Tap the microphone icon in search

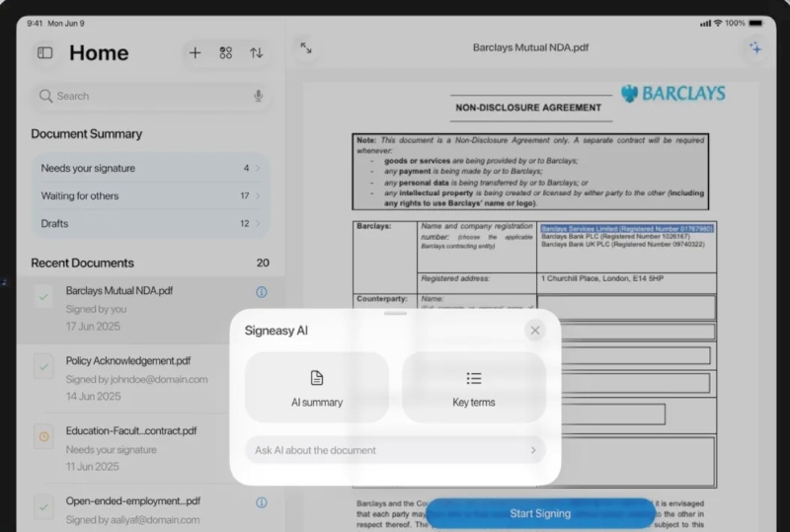pyautogui.click(x=258, y=96)
